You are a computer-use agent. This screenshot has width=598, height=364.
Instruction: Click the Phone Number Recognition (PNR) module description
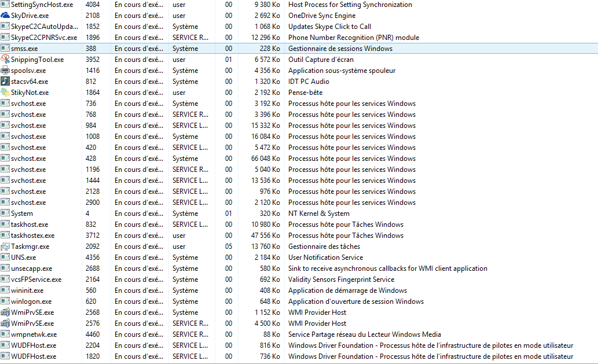point(354,38)
